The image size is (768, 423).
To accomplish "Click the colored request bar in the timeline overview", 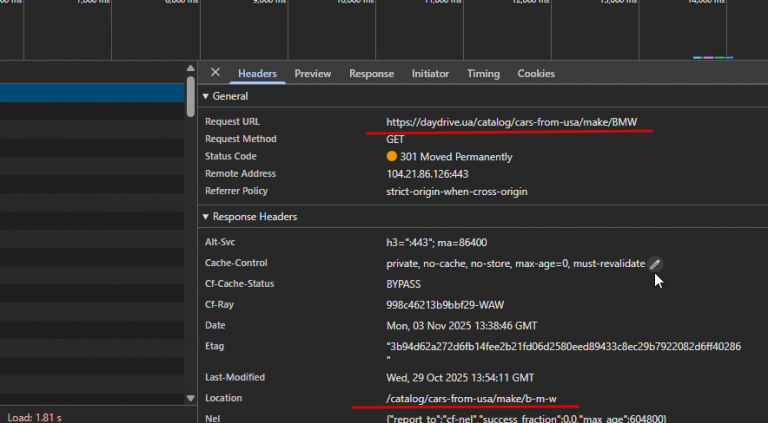I will pos(713,57).
